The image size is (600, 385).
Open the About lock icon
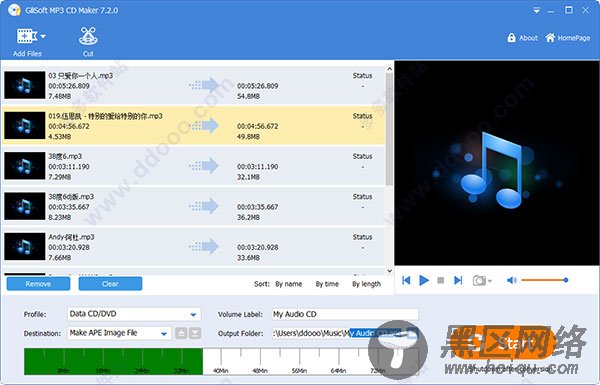(x=511, y=38)
